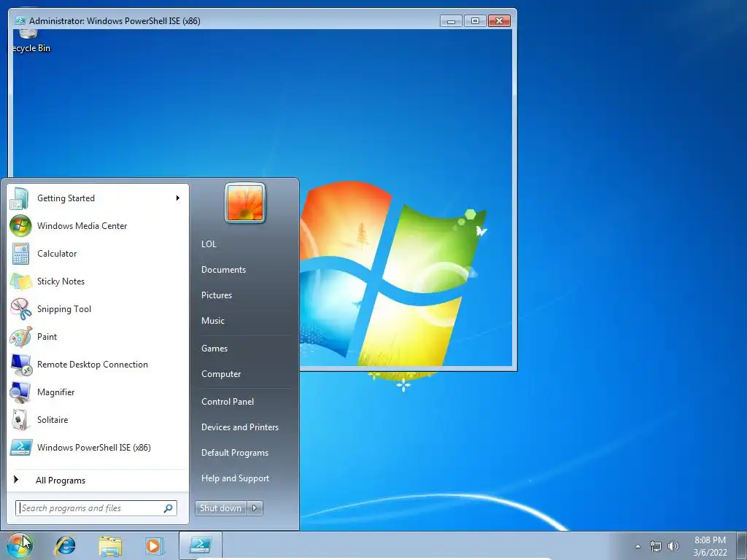This screenshot has width=747, height=560.
Task: Open the Calculator icon
Action: click(x=20, y=254)
